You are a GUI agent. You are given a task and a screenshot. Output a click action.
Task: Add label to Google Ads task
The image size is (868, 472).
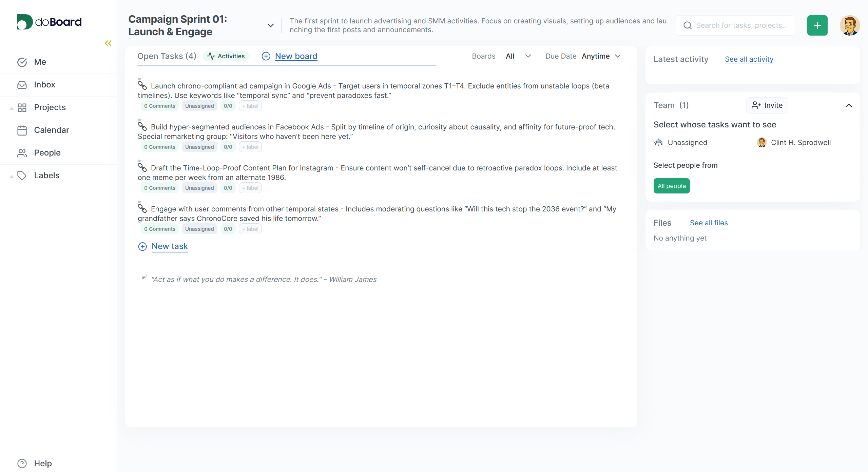pyautogui.click(x=250, y=106)
